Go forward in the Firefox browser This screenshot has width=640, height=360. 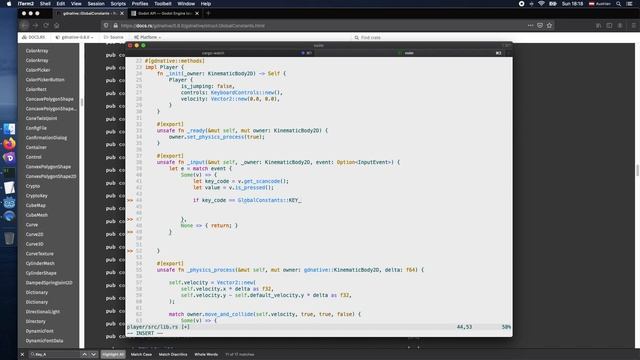(x=35, y=25)
